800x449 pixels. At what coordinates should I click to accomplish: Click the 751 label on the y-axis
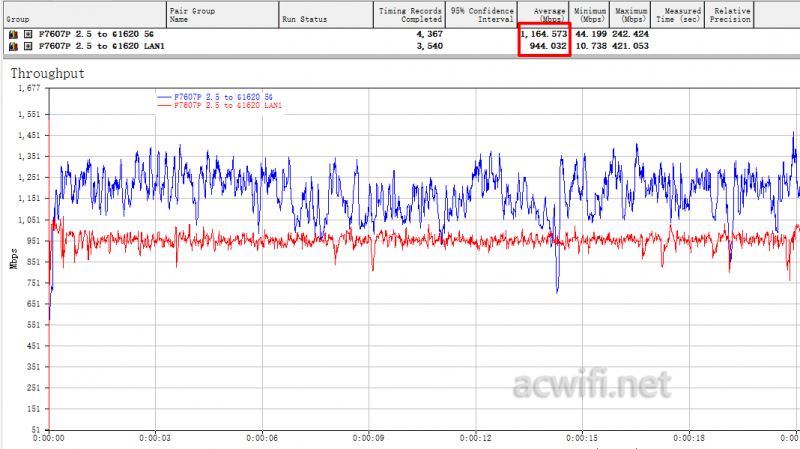[x=34, y=283]
